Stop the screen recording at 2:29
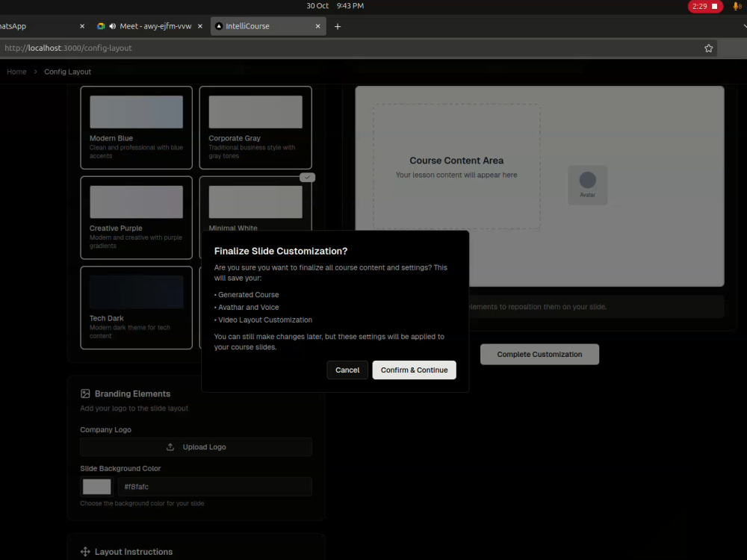The height and width of the screenshot is (560, 747). [705, 6]
